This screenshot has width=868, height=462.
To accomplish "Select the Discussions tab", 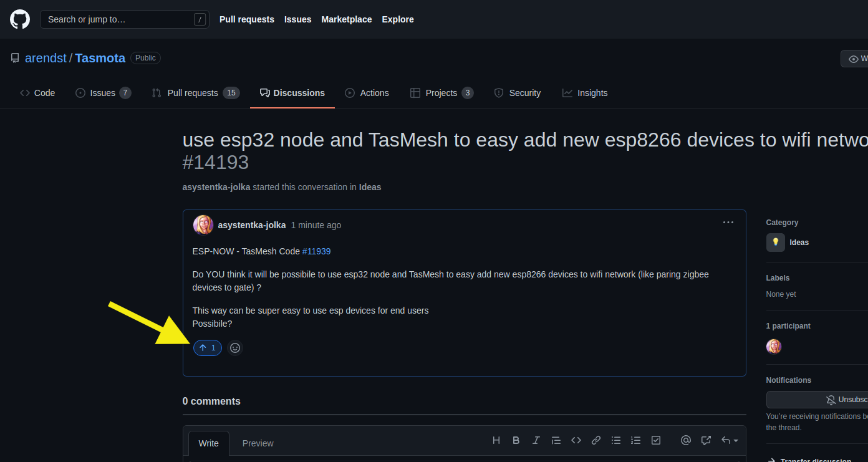I will pyautogui.click(x=292, y=93).
